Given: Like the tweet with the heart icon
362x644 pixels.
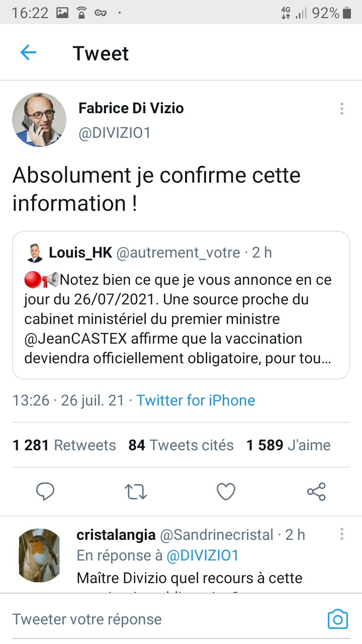Looking at the screenshot, I should (x=226, y=492).
